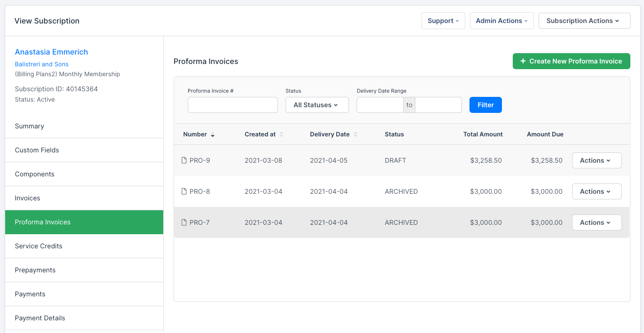The height and width of the screenshot is (333, 644).
Task: Select Service Credits in the sidebar
Action: click(39, 246)
